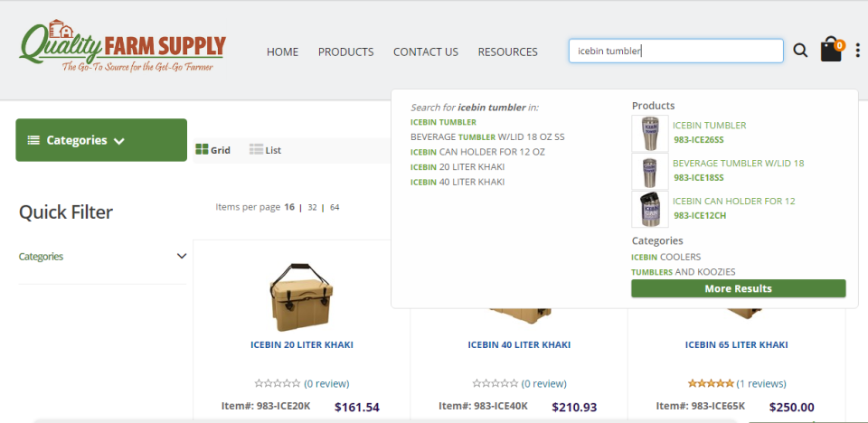Open the CONTACT US page

(x=426, y=52)
